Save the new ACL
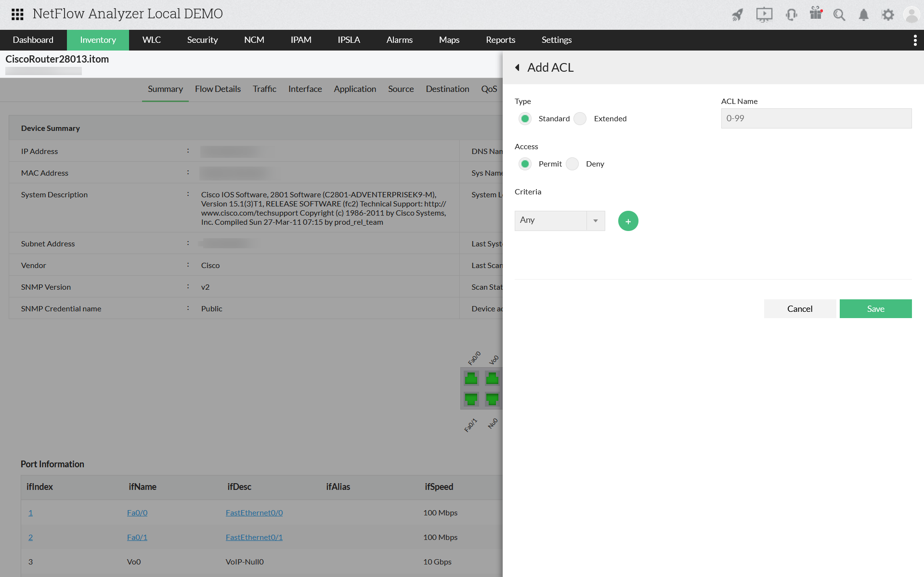 (x=875, y=308)
